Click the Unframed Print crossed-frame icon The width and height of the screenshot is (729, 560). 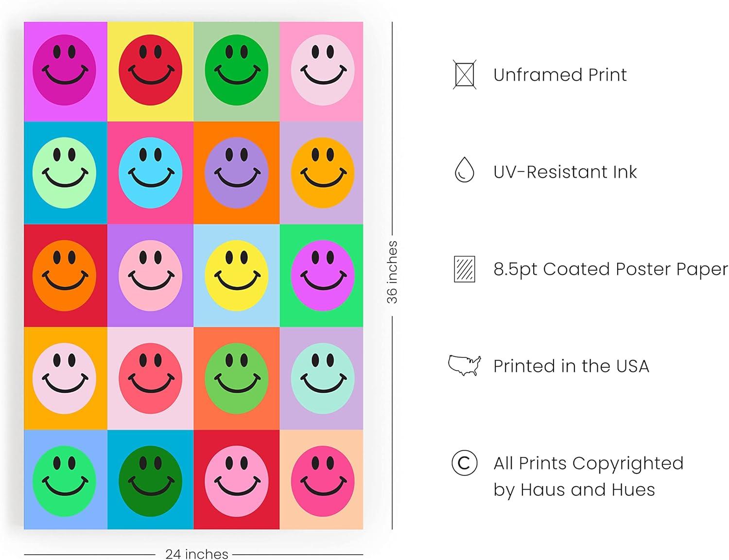464,74
